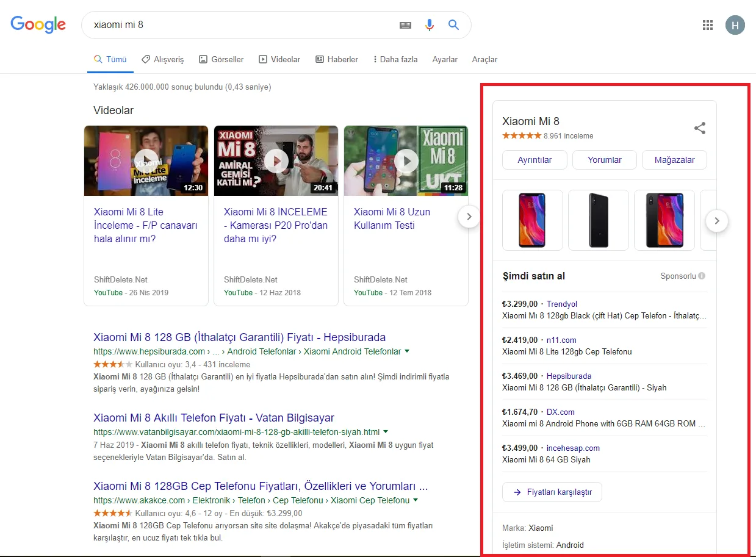The height and width of the screenshot is (557, 756).
Task: Open the account avatar H
Action: pos(735,25)
